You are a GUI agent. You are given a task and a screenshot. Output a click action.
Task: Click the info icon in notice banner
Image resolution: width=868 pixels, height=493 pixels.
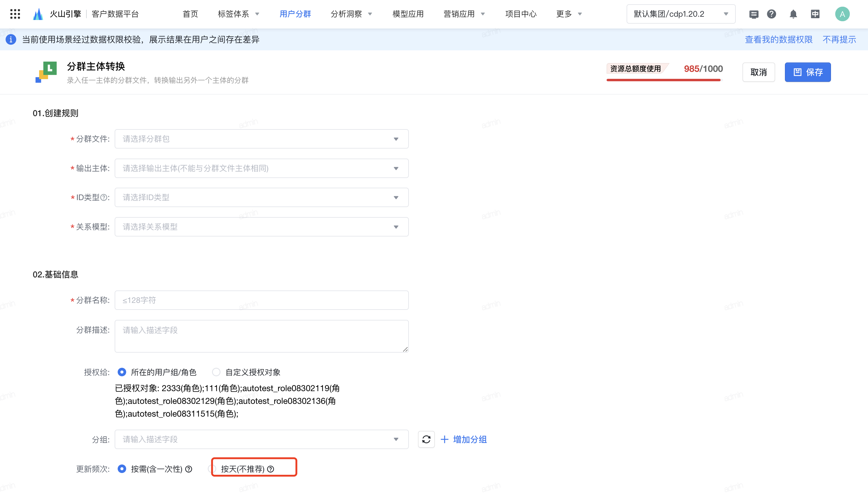(11, 40)
